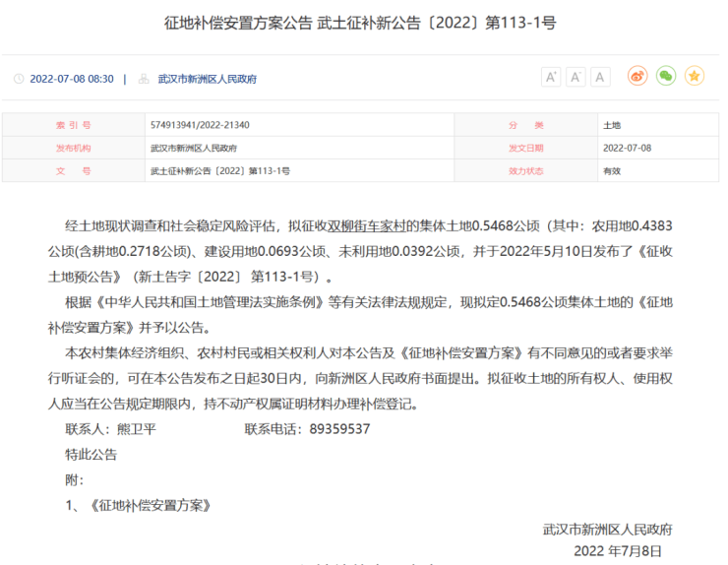Click underlined 双柳街车家村 text
The image size is (728, 565).
tap(366, 225)
